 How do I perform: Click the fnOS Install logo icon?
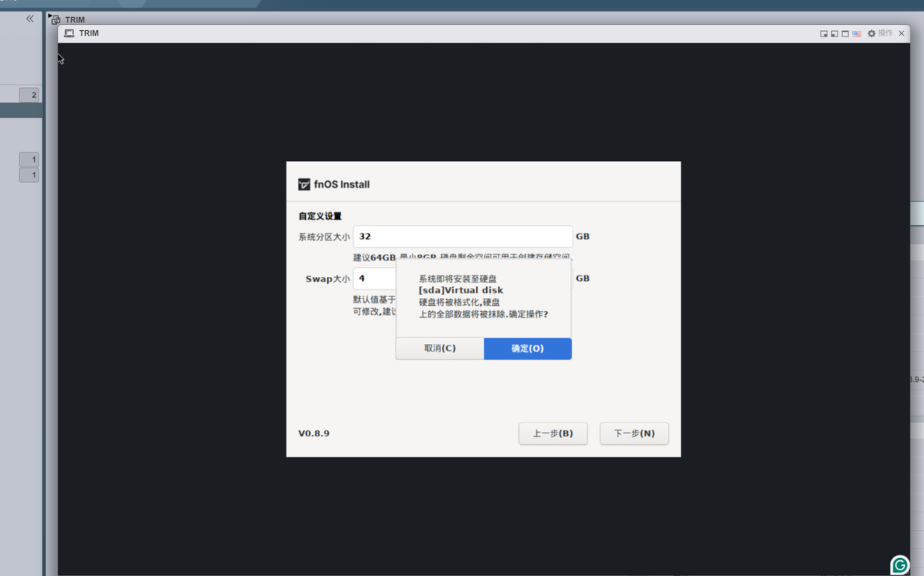304,184
